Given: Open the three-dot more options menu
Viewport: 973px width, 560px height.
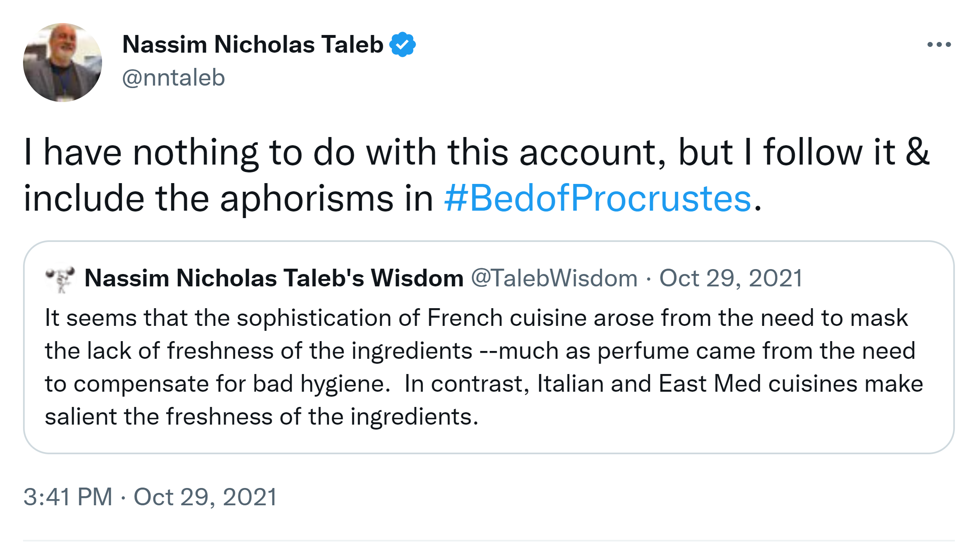Looking at the screenshot, I should pyautogui.click(x=939, y=44).
